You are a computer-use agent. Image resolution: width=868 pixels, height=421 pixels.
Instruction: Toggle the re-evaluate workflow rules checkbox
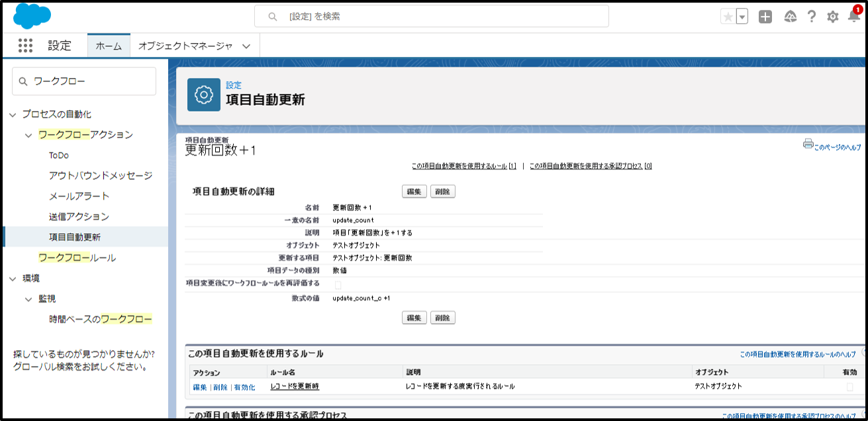338,285
